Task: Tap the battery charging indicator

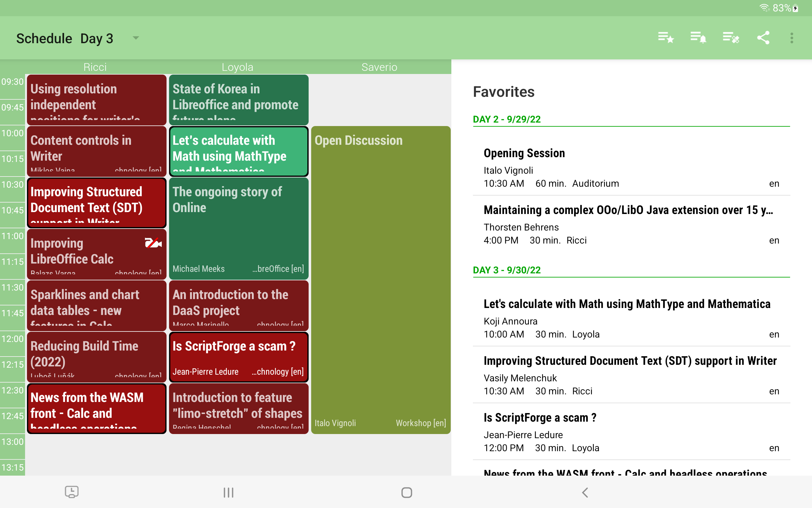Action: coord(796,8)
